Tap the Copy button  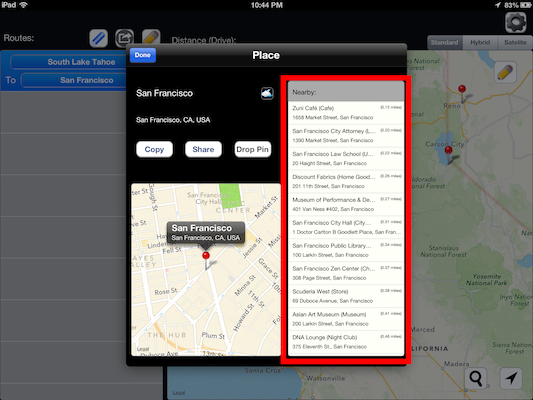pos(154,149)
